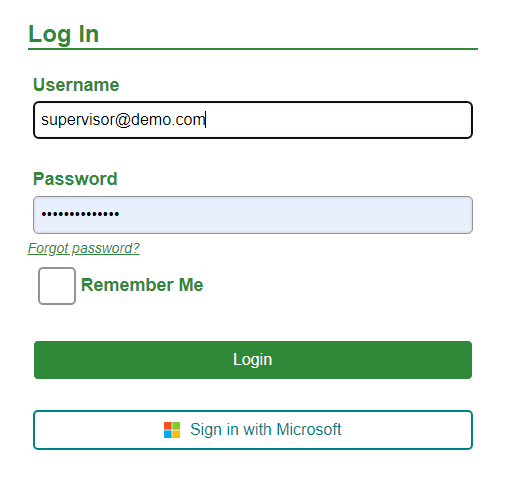Click the italic underlined password recovery link
This screenshot has height=484, width=505.
pos(83,248)
